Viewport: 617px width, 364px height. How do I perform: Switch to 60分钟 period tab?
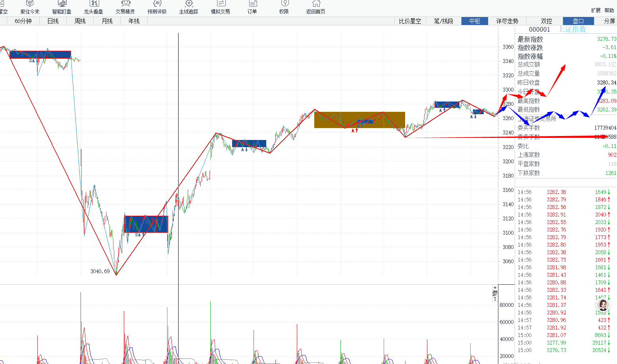tap(23, 21)
